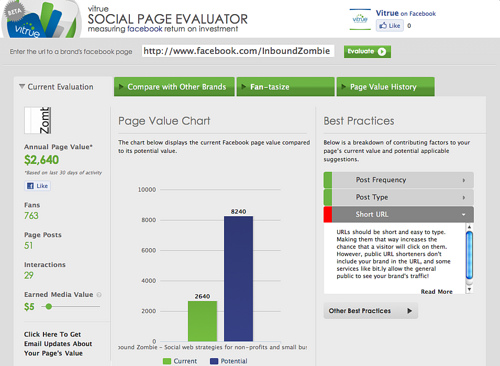The width and height of the screenshot is (500, 366).
Task: Open the small Vitrue Facebook page thumbnail
Action: (x=360, y=19)
